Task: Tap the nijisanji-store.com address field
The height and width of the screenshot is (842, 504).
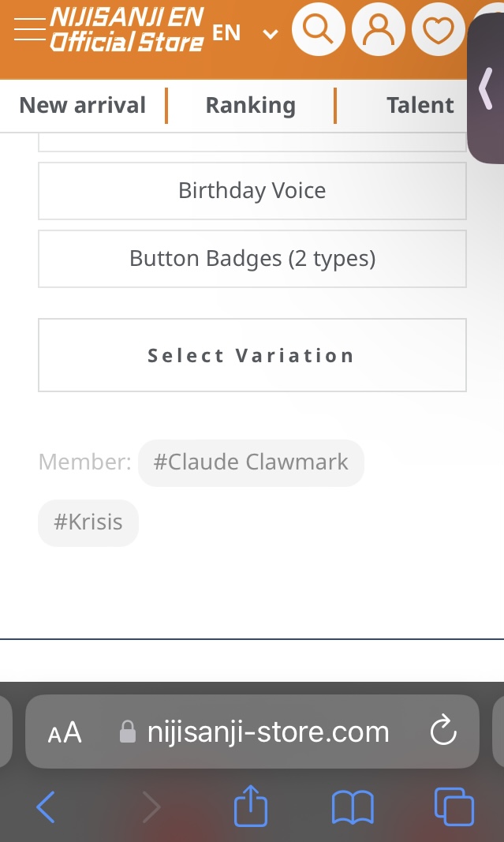Action: tap(268, 732)
